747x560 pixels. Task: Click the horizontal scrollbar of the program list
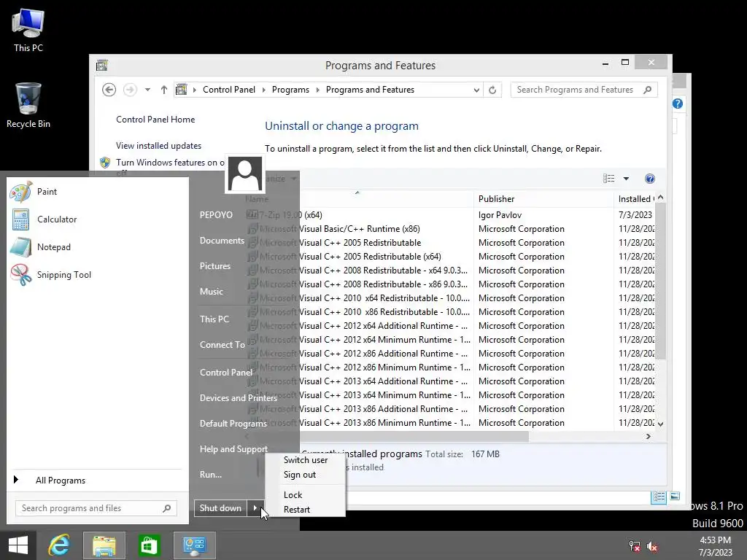tap(414, 436)
